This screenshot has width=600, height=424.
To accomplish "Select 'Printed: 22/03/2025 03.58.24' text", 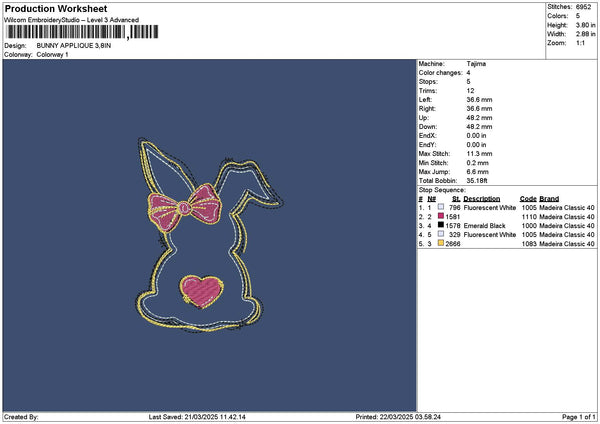I will click(398, 417).
